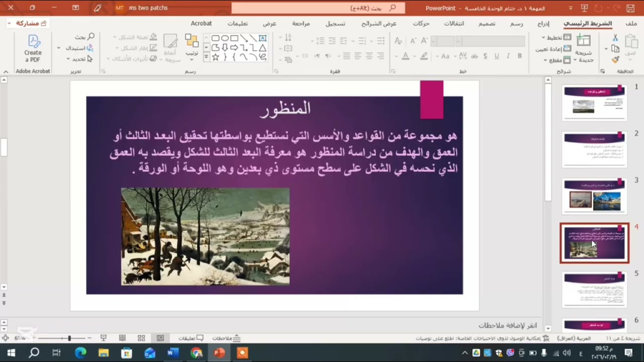
Task: Toggle Underline formatting
Action: (x=497, y=56)
